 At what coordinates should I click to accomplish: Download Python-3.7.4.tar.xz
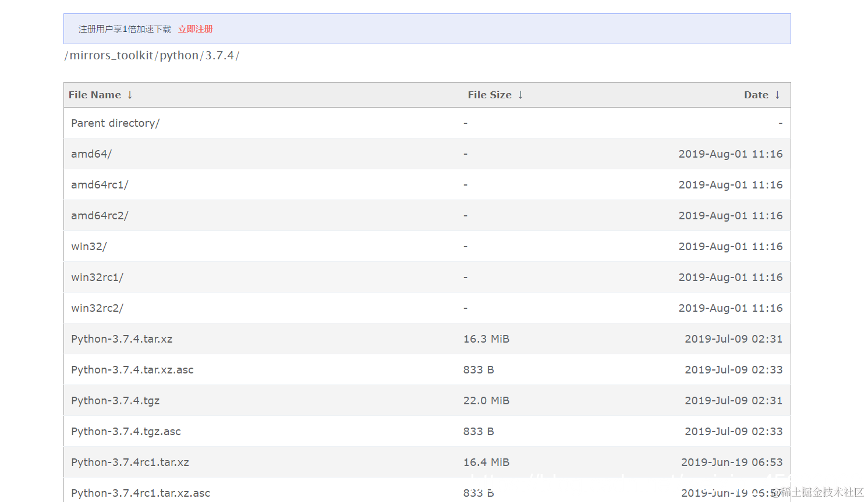pyautogui.click(x=122, y=339)
